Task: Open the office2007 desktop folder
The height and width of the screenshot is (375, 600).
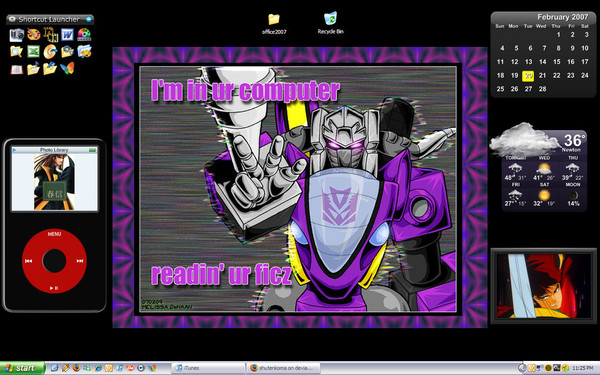Action: pos(274,24)
